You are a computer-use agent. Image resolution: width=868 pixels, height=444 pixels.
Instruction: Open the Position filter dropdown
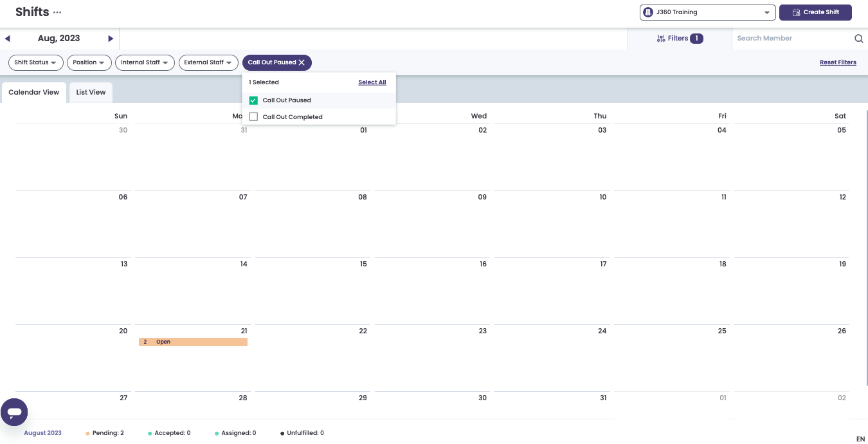pos(89,62)
